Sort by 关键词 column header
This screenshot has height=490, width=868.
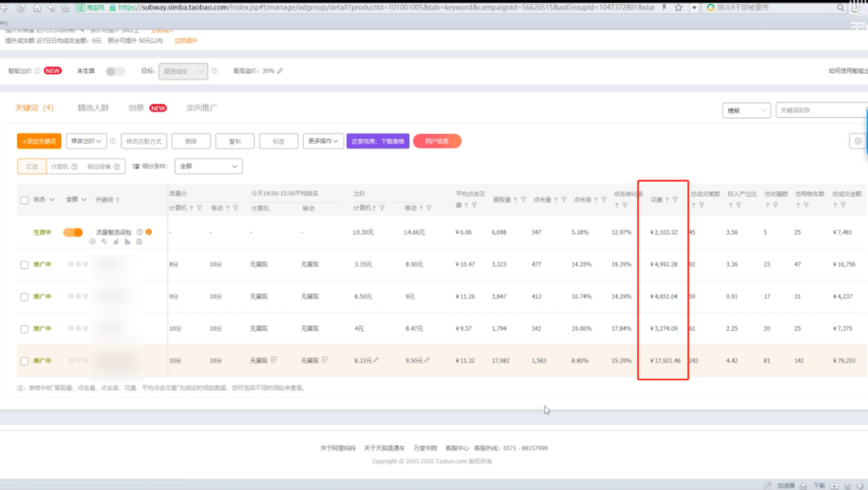[108, 200]
